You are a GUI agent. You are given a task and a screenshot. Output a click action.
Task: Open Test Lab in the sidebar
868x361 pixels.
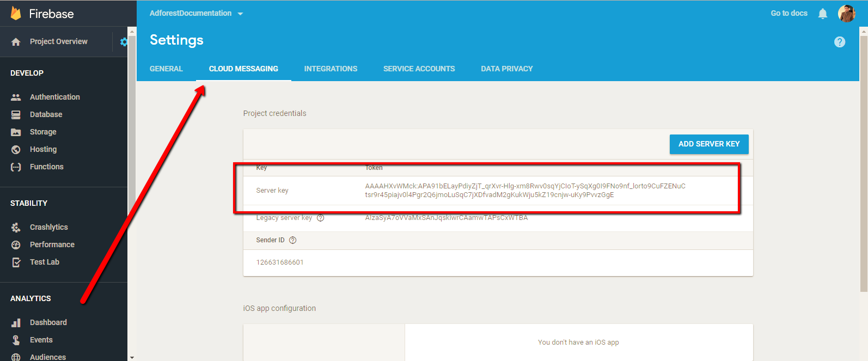click(x=45, y=262)
